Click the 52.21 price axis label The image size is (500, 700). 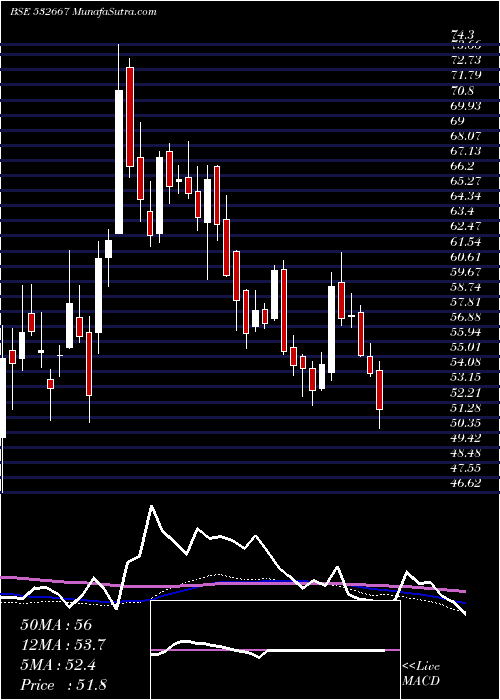(466, 392)
